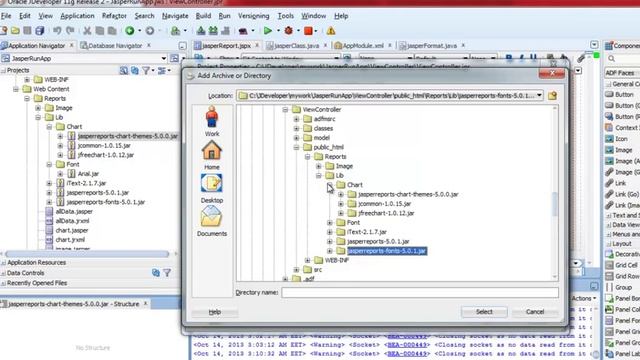The image size is (640, 360).
Task: Expand the adfmsrc folder in dialog
Action: pos(296,119)
